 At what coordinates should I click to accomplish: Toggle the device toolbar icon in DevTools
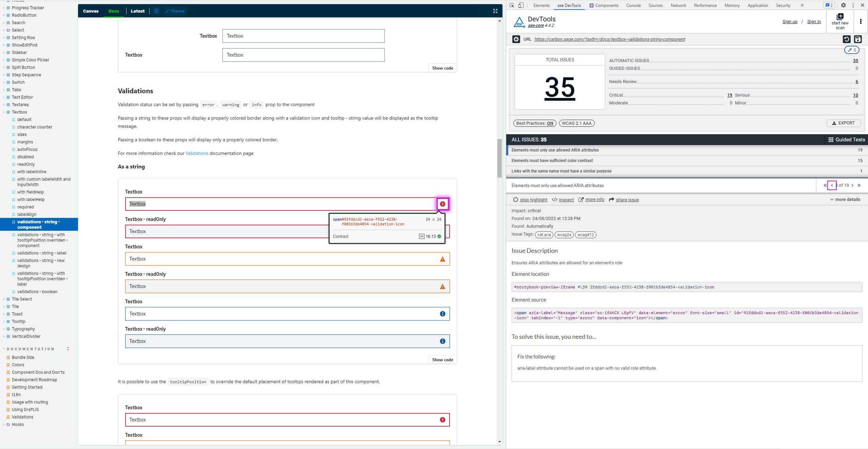click(x=521, y=5)
